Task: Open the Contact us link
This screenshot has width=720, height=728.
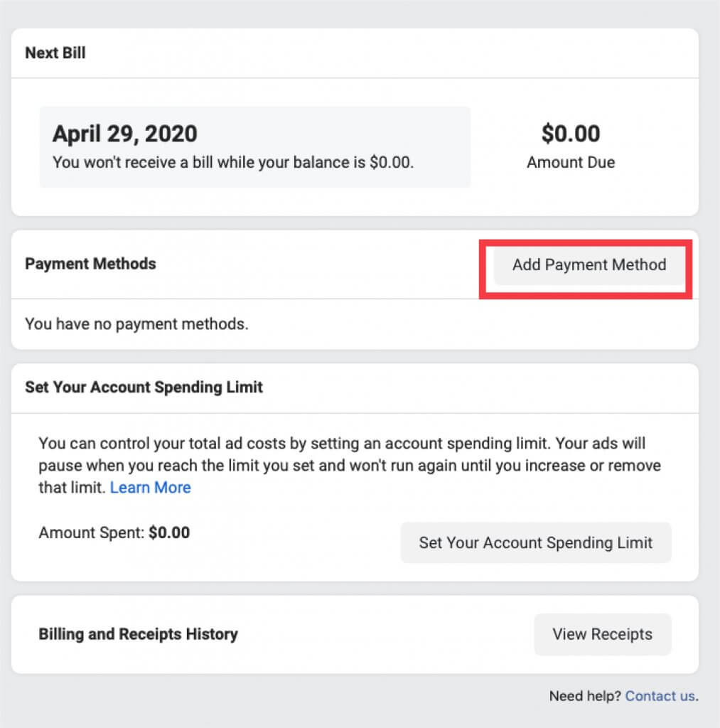Action: tap(660, 696)
